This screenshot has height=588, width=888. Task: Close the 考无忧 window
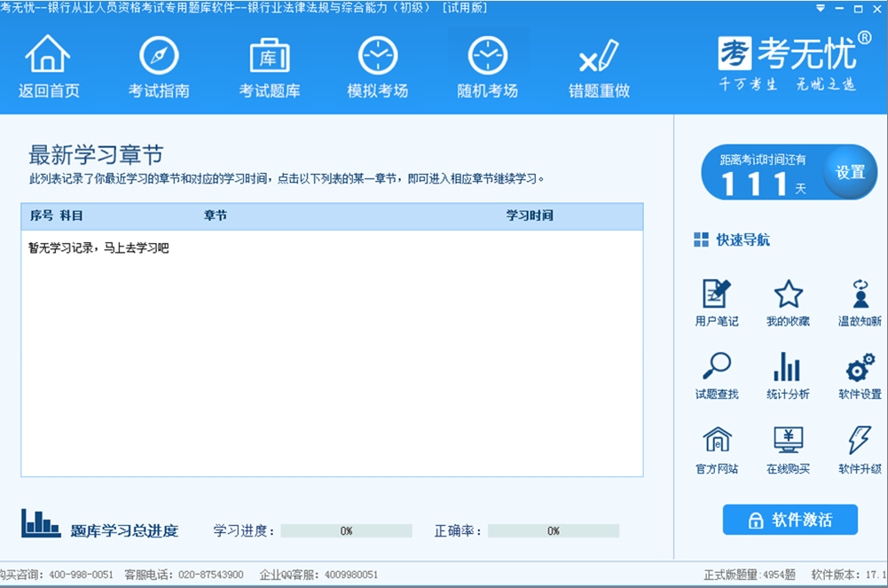877,9
